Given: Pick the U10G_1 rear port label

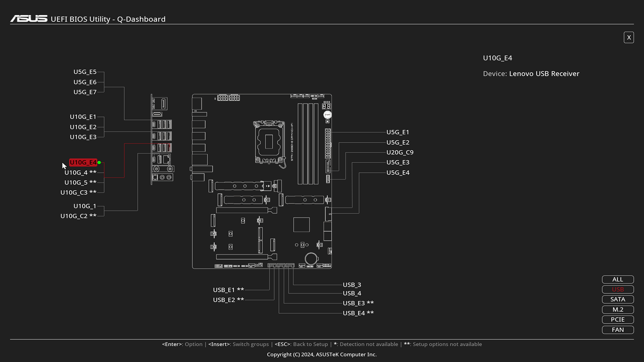Looking at the screenshot, I should point(85,206).
